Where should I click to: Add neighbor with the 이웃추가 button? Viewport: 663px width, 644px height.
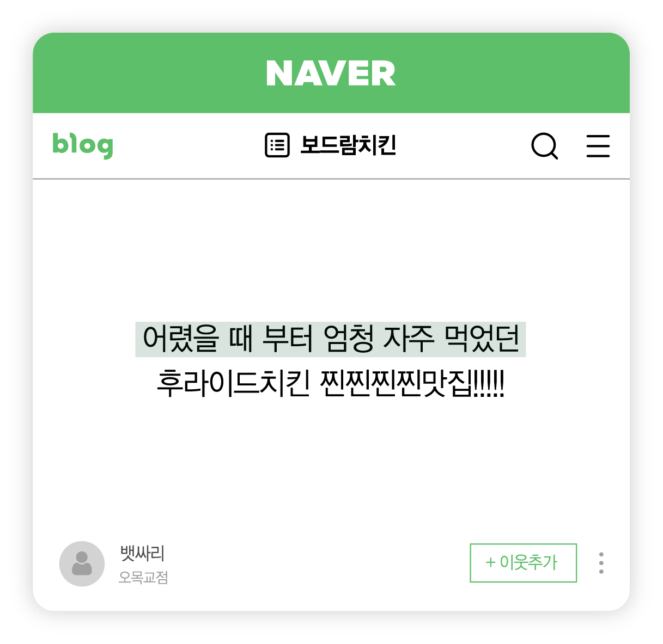pos(523,563)
